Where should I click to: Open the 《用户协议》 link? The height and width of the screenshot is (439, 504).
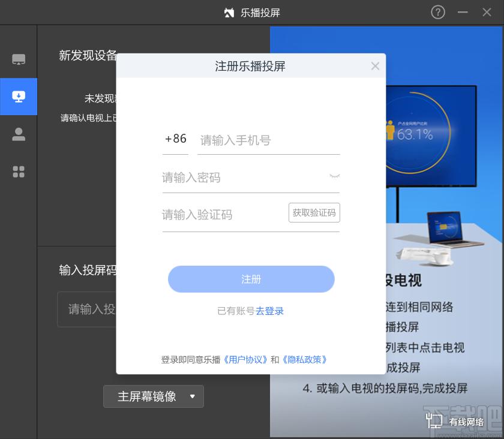(245, 360)
